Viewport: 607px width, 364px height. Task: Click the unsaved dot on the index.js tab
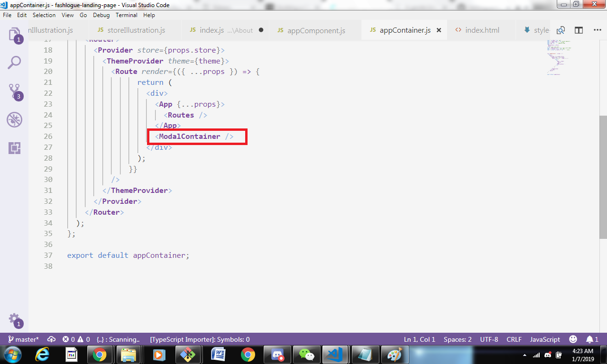(x=261, y=30)
